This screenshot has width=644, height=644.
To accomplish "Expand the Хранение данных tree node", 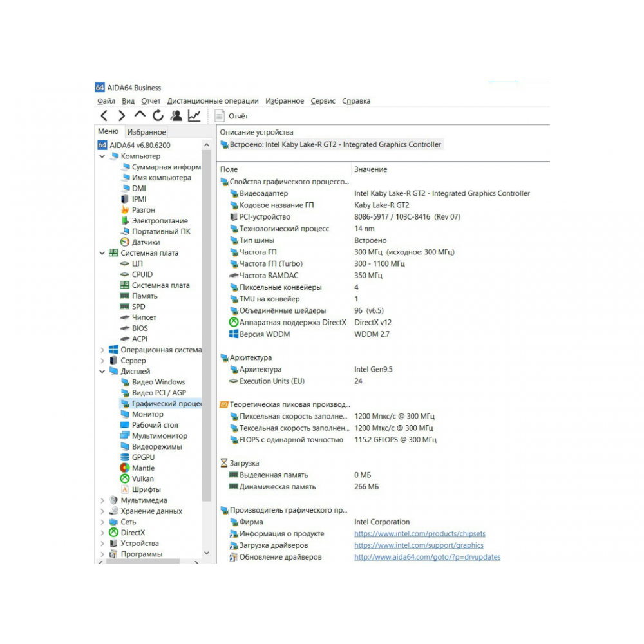I will (x=102, y=511).
